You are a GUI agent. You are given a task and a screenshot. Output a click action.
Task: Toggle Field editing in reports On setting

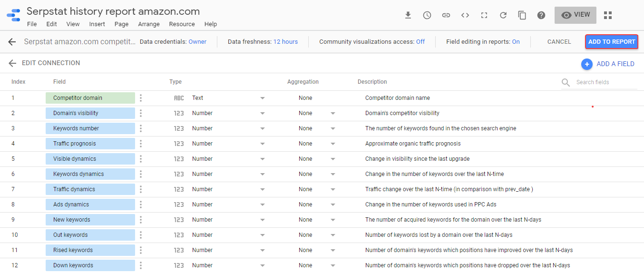tap(516, 42)
